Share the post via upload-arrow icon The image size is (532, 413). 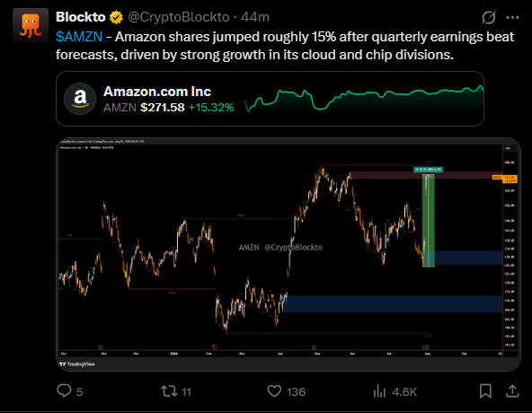click(512, 391)
